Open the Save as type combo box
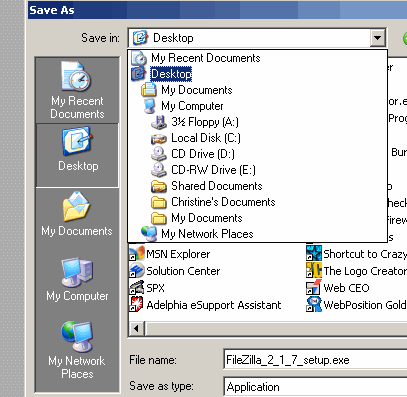The image size is (407, 397). coord(315,387)
